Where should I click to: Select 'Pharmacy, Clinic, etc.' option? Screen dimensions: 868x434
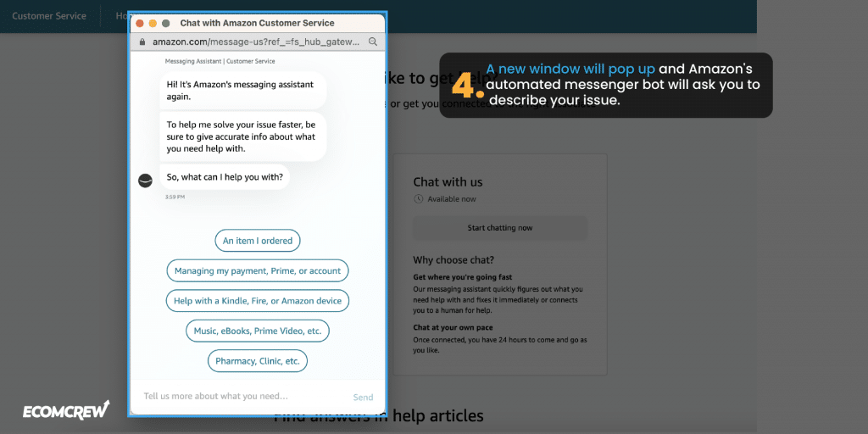coord(258,361)
